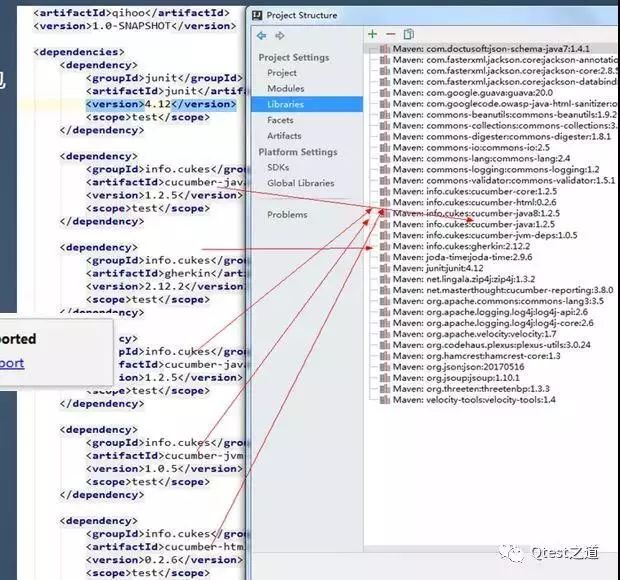Select Maven: commons-io:commons-io:2.5 library

tap(471, 147)
